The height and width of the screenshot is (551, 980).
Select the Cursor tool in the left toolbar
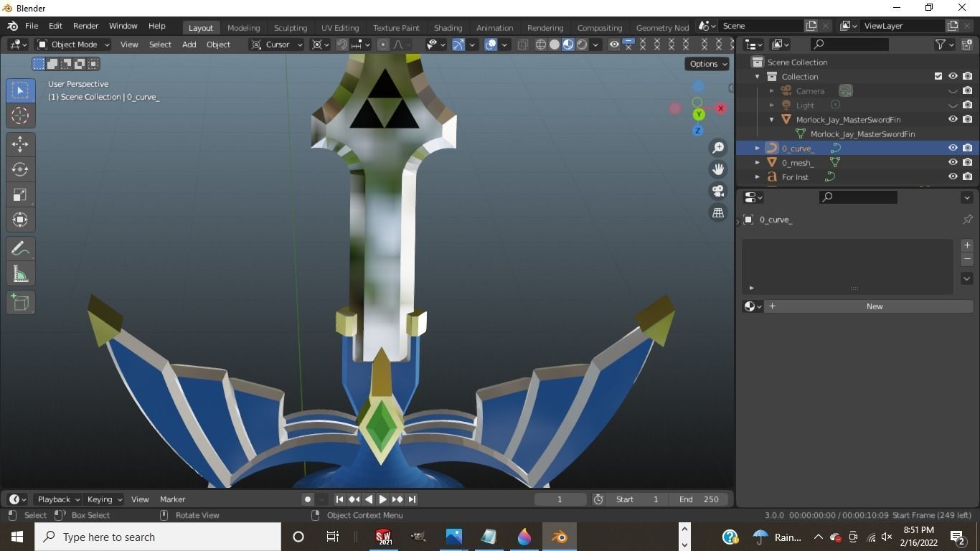click(x=20, y=116)
